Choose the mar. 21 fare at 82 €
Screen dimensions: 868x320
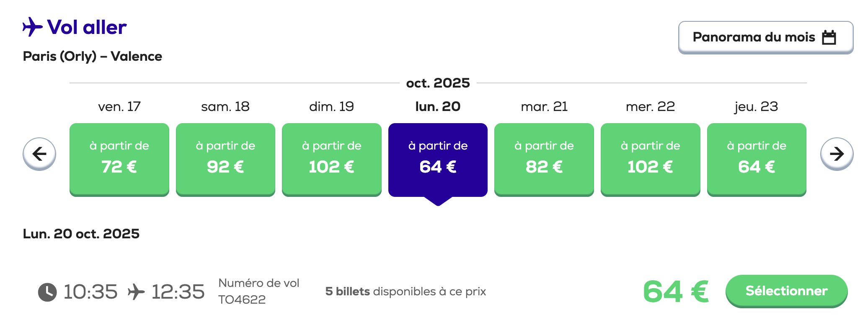coord(544,159)
